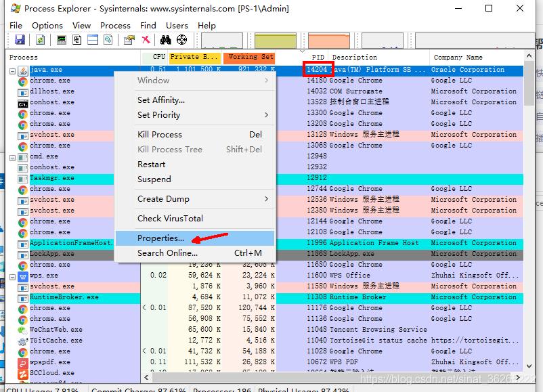Screen dimensions: 543x392
Task: Click vertical scrollbar down arrow
Action: pos(529,366)
